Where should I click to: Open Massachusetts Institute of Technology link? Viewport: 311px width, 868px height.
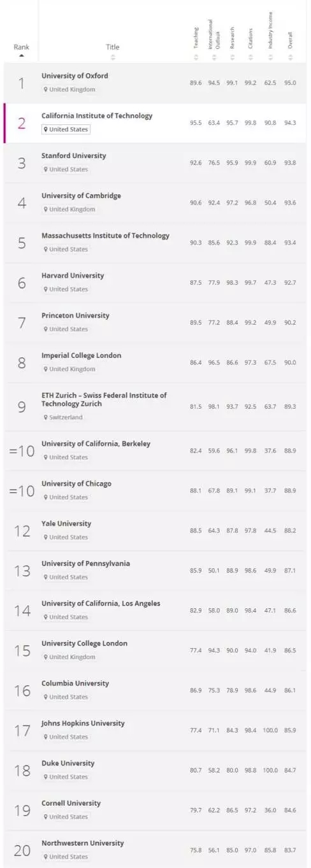105,236
